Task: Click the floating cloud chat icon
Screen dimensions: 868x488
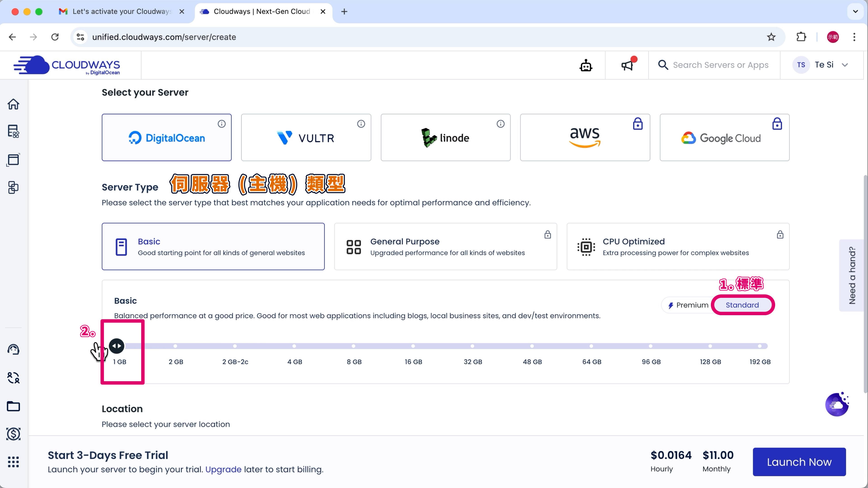Action: pyautogui.click(x=837, y=404)
